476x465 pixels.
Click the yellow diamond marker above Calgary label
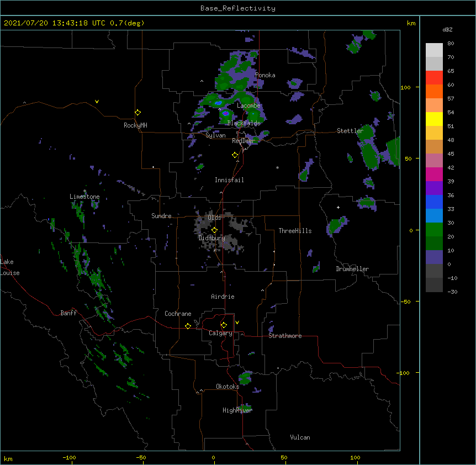224,325
